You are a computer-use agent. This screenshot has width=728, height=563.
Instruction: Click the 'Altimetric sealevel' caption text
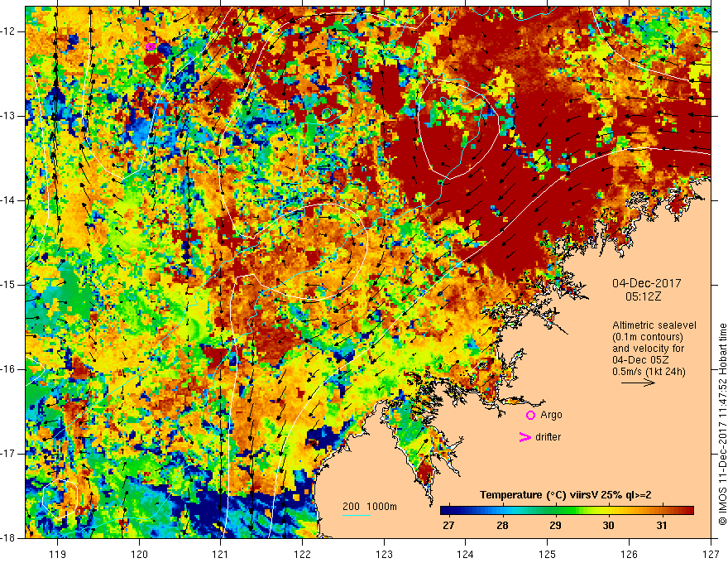pos(654,325)
